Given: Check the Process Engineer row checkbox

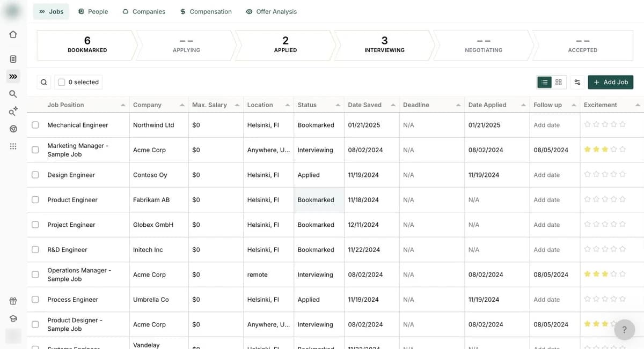Looking at the screenshot, I should click(35, 299).
